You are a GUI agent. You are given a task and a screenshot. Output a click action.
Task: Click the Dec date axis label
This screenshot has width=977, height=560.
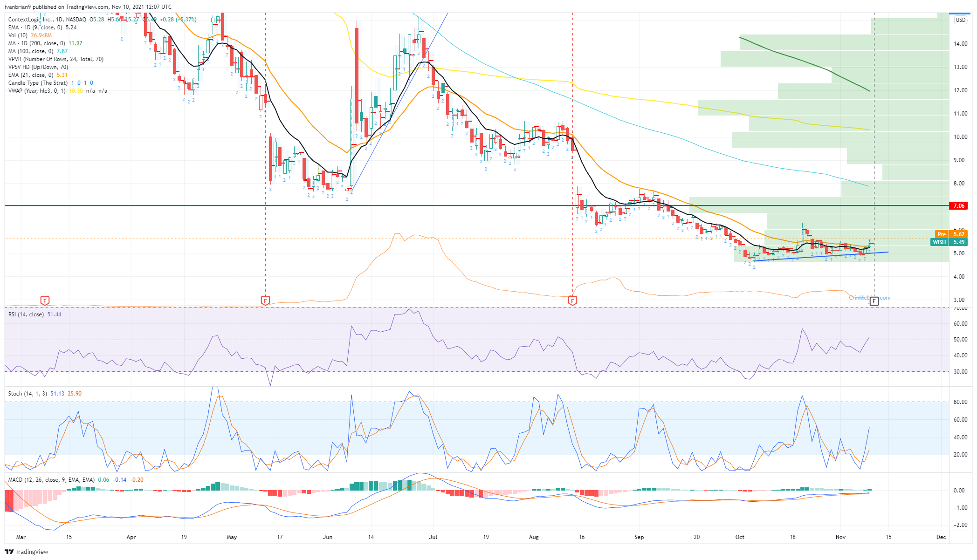941,537
